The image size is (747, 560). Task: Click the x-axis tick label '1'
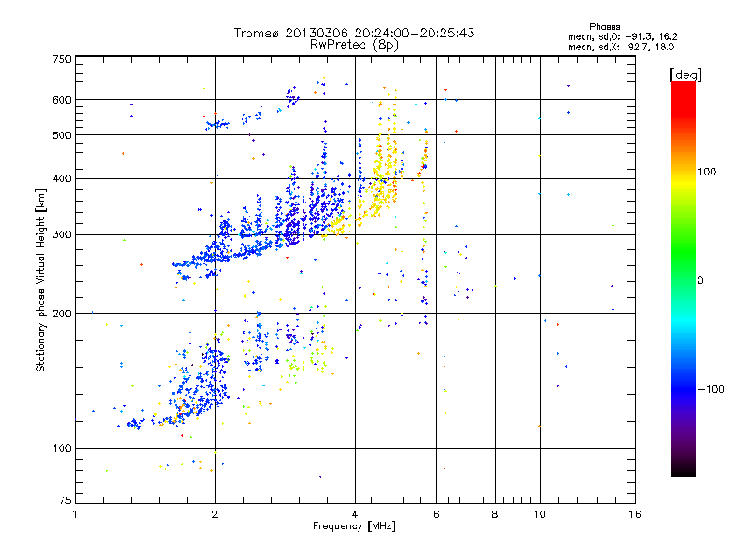75,514
